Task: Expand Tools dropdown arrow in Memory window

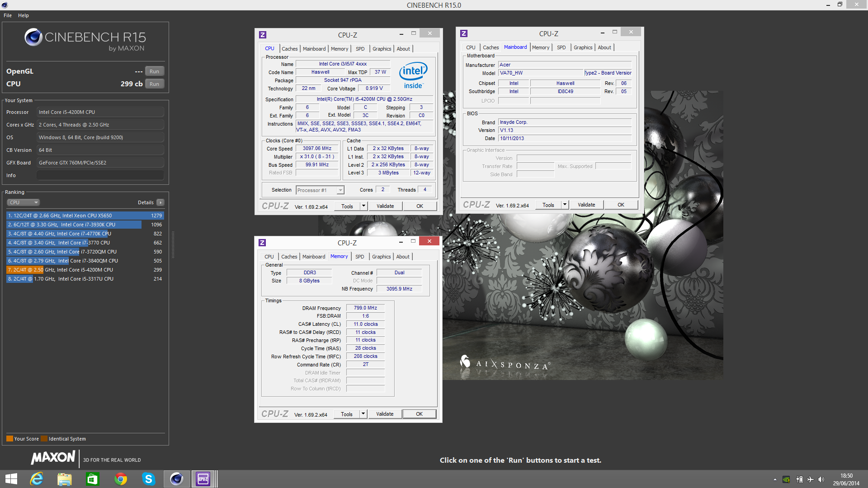Action: pos(363,414)
